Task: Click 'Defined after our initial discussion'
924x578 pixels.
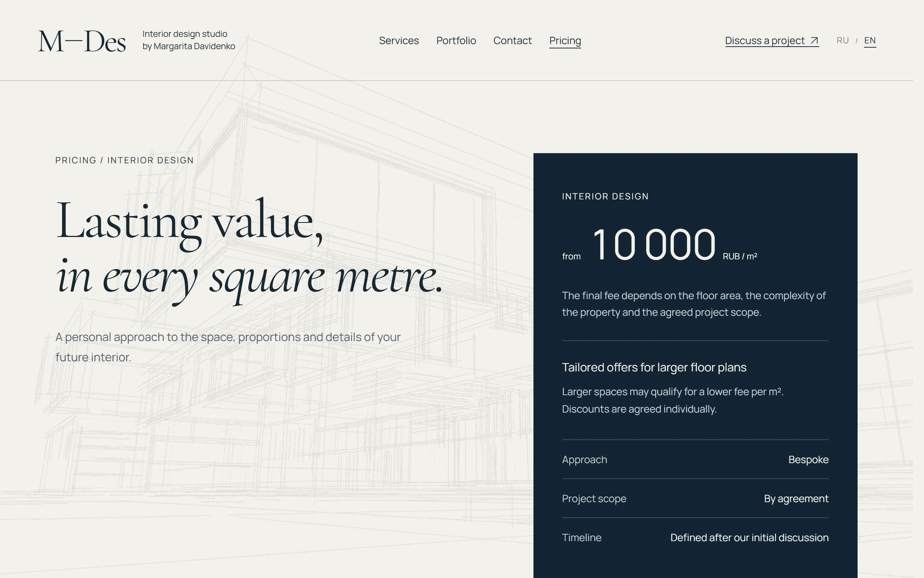Action: tap(749, 537)
